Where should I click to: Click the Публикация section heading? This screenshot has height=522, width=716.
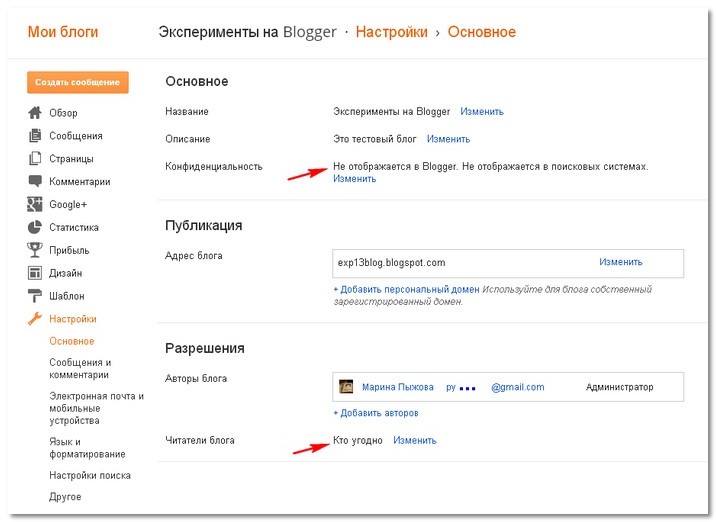pos(204,225)
